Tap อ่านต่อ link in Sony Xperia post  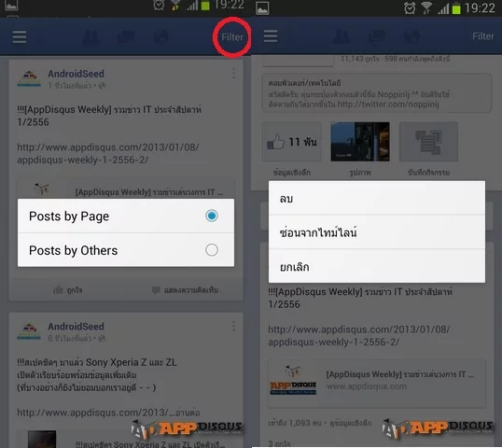188,413
